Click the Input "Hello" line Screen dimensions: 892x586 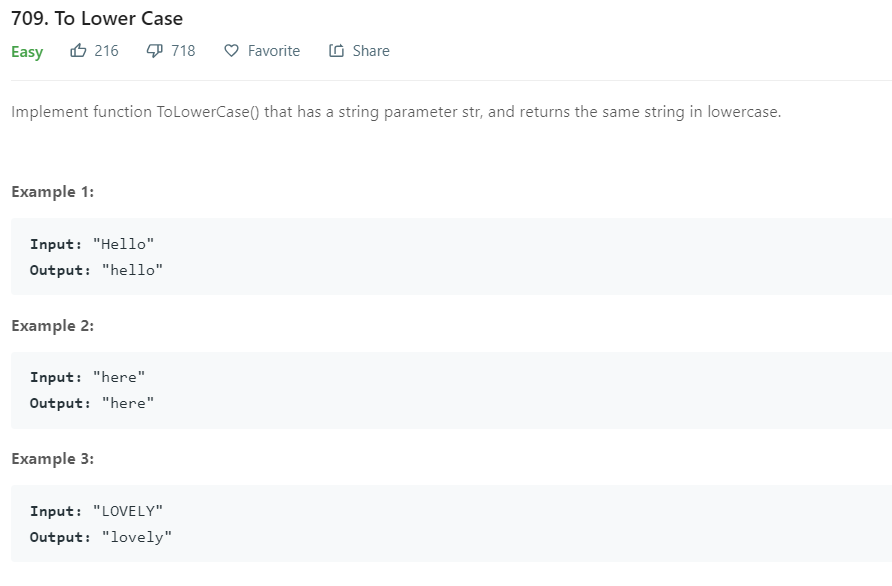[92, 244]
